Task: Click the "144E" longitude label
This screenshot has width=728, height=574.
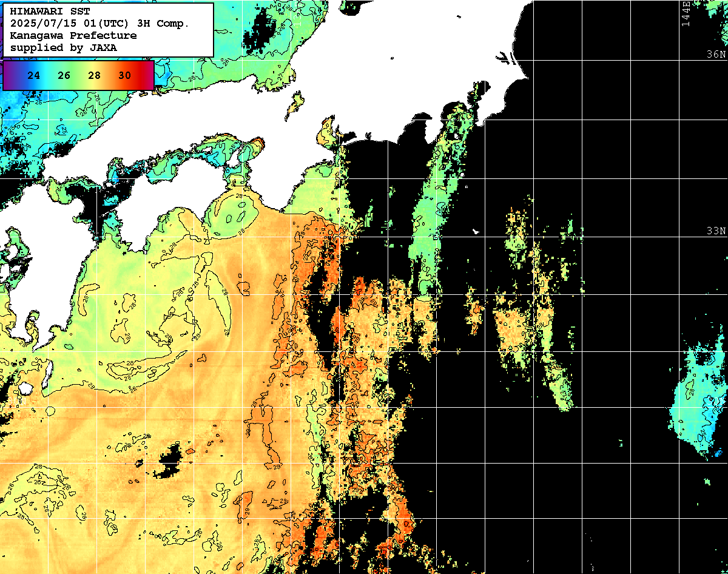Action: 686,13
